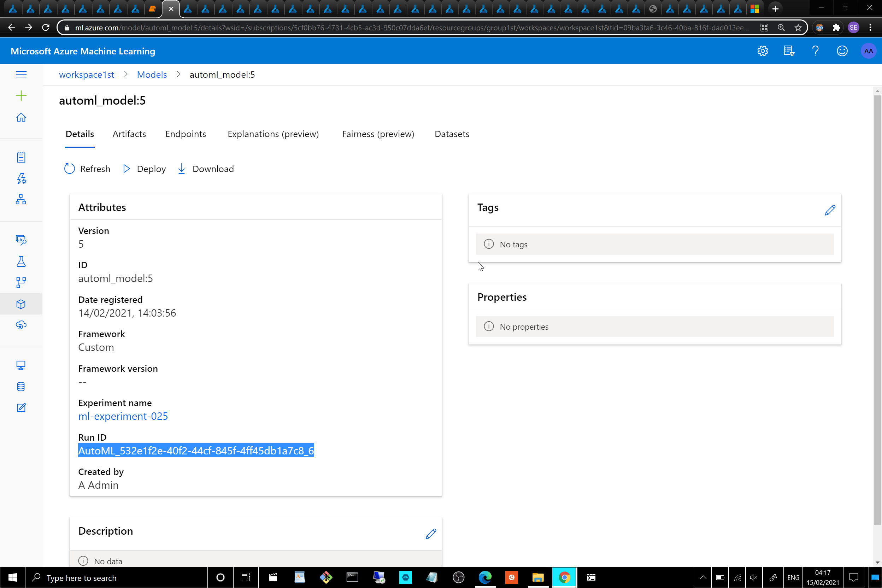Open AA account avatar menu
The height and width of the screenshot is (588, 882).
[869, 51]
